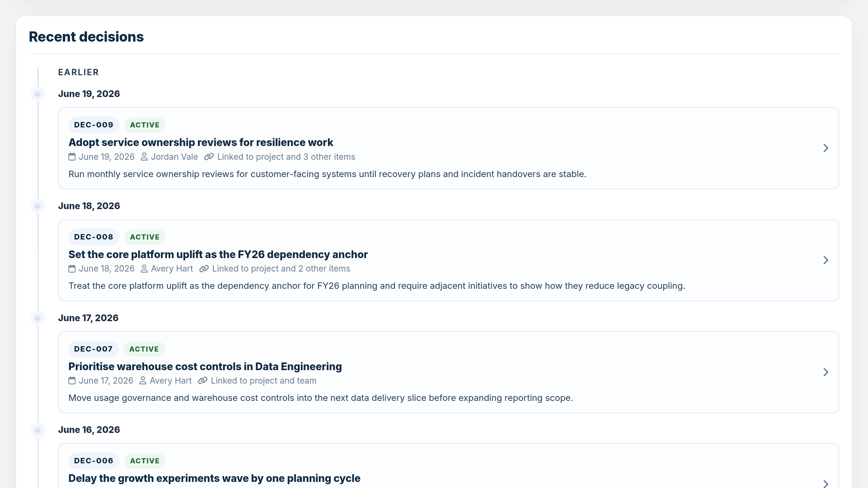Click link icon beside 'Linked to project and 2 other items'
The width and height of the screenshot is (868, 488).
[x=204, y=269]
